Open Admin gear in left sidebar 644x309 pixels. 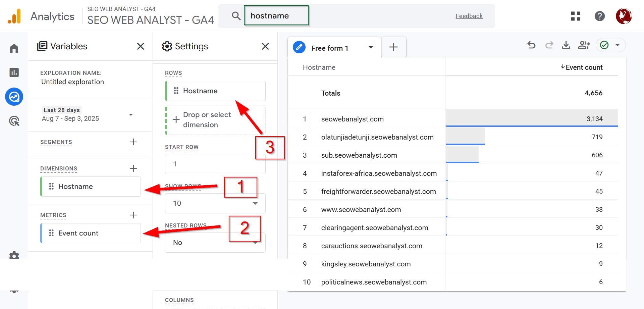tap(14, 255)
